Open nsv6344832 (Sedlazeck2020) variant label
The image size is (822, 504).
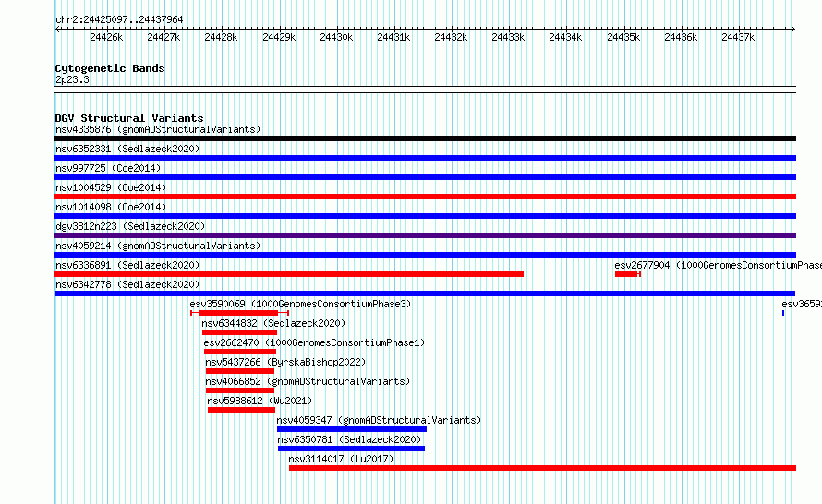click(273, 323)
